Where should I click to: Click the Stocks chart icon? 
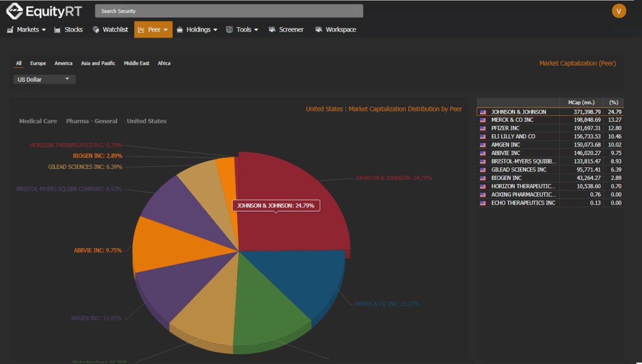pyautogui.click(x=58, y=30)
